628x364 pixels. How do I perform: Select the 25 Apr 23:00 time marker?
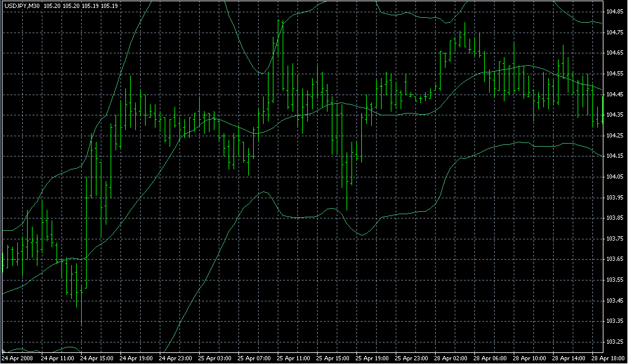412,357
